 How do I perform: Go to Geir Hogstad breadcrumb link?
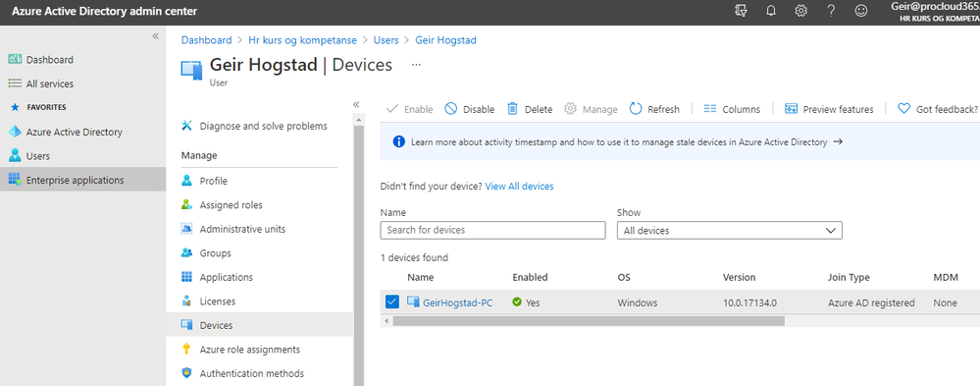click(445, 40)
